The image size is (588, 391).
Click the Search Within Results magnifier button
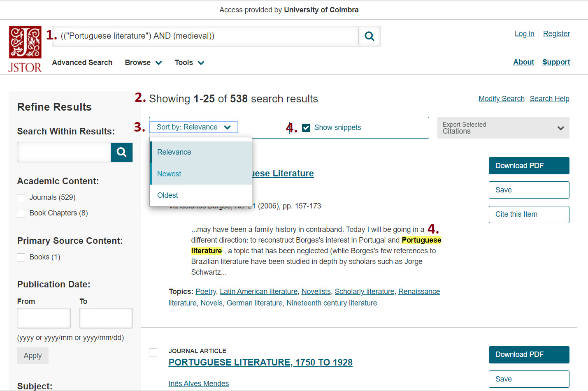click(x=121, y=152)
